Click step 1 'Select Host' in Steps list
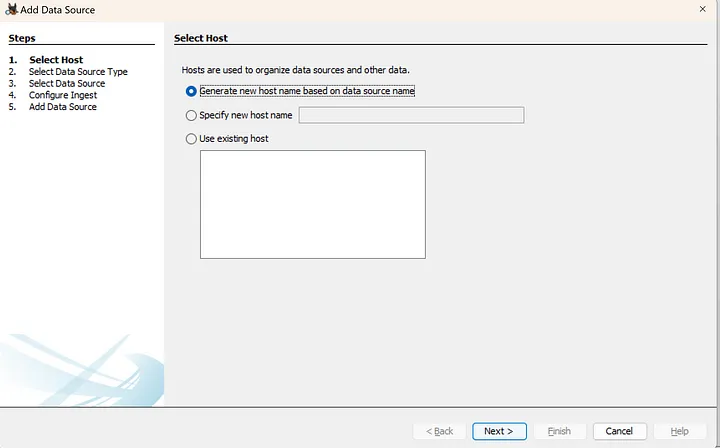Viewport: 720px width, 448px height. 56,60
